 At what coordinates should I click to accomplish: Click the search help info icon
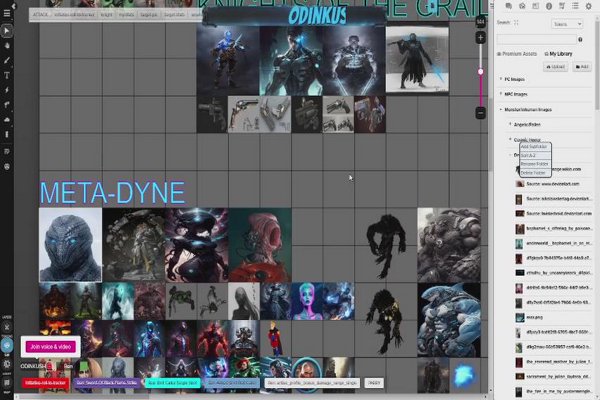580,39
